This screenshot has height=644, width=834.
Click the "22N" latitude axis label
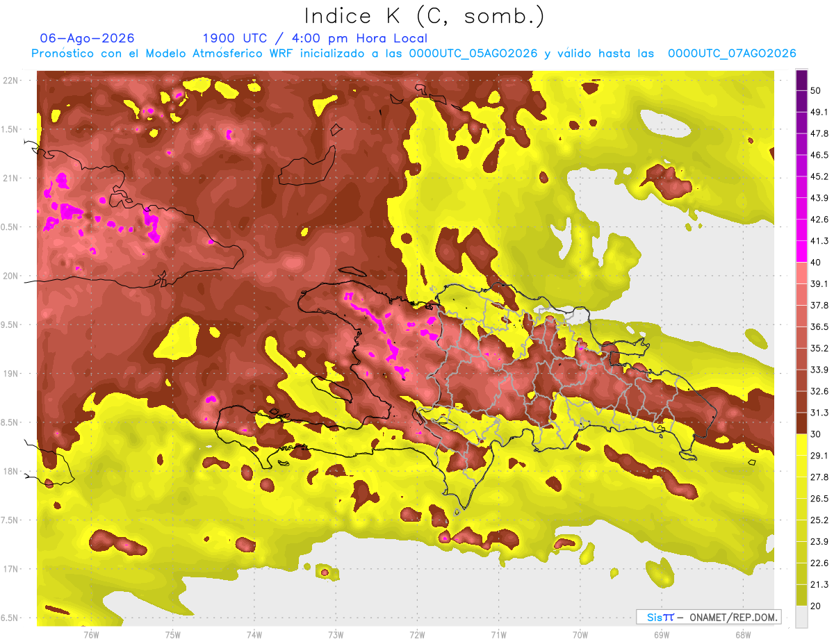[10, 81]
